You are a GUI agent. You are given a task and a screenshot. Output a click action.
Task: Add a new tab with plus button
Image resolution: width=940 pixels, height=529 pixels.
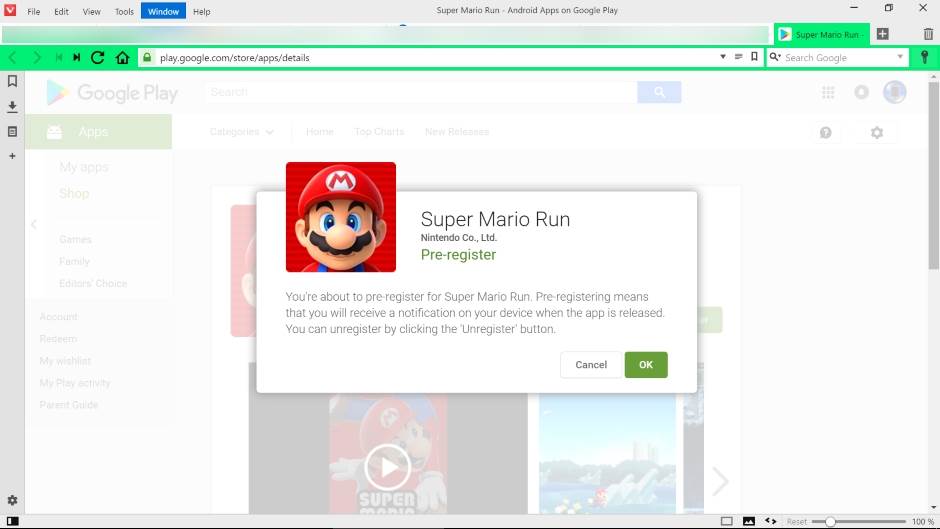[882, 34]
